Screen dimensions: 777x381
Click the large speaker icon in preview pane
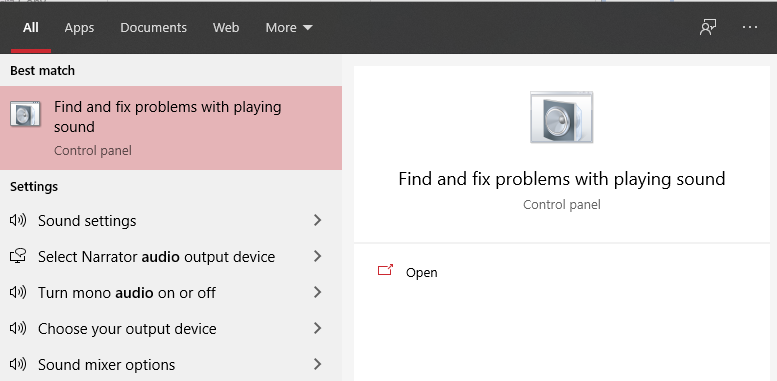[561, 117]
